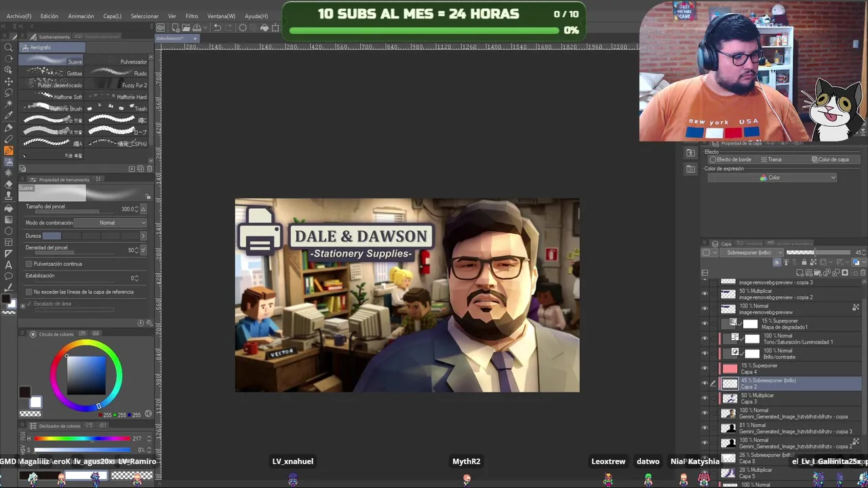Hide Tono/Saturación/Luminosidad 1 layer
The image size is (868, 488).
(705, 338)
